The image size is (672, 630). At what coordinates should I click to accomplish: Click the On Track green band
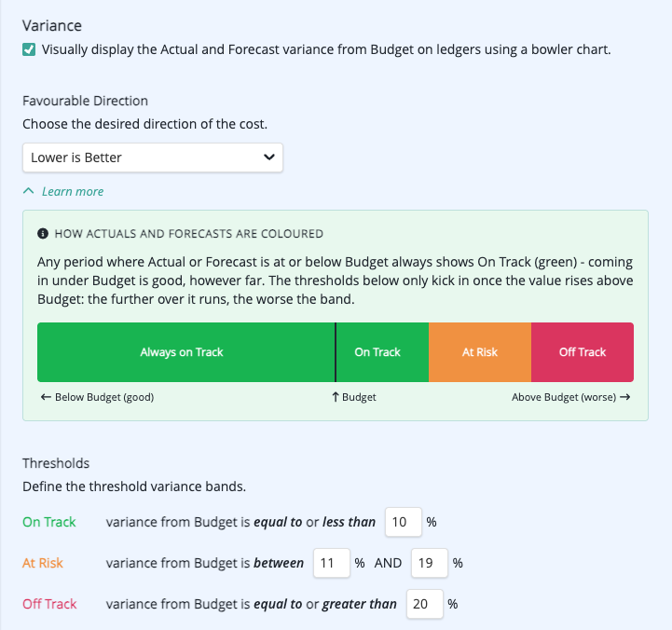click(x=382, y=352)
